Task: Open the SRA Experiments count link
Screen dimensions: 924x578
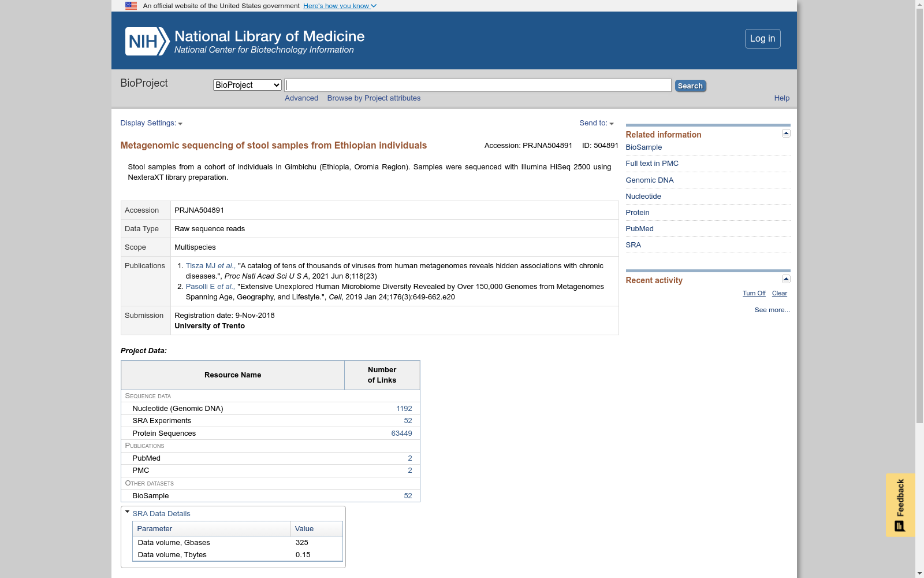Action: [408, 421]
